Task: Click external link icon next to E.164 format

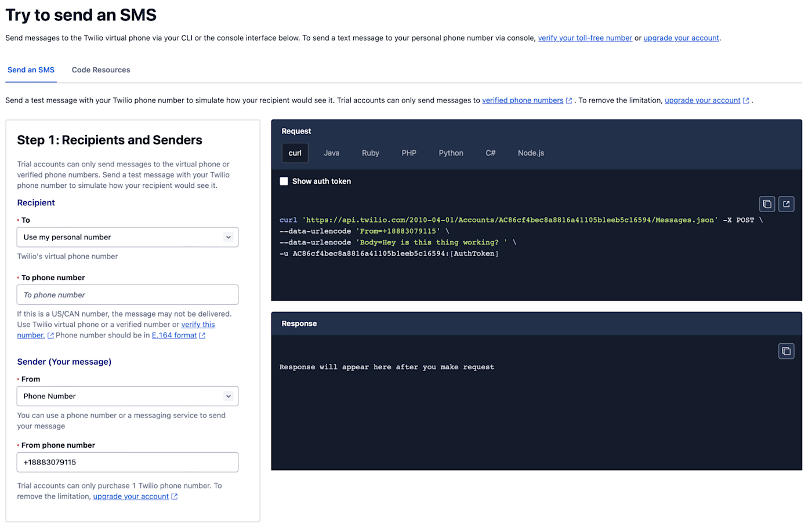Action: [x=202, y=336]
